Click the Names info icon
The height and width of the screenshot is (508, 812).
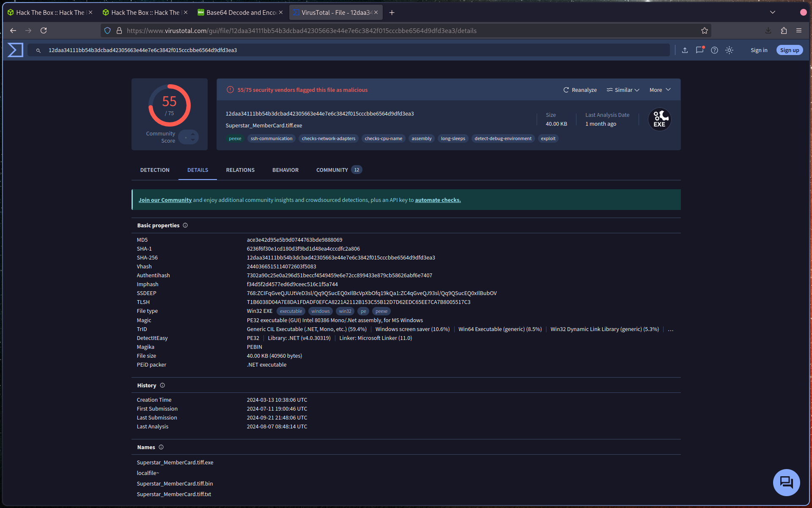pos(161,447)
